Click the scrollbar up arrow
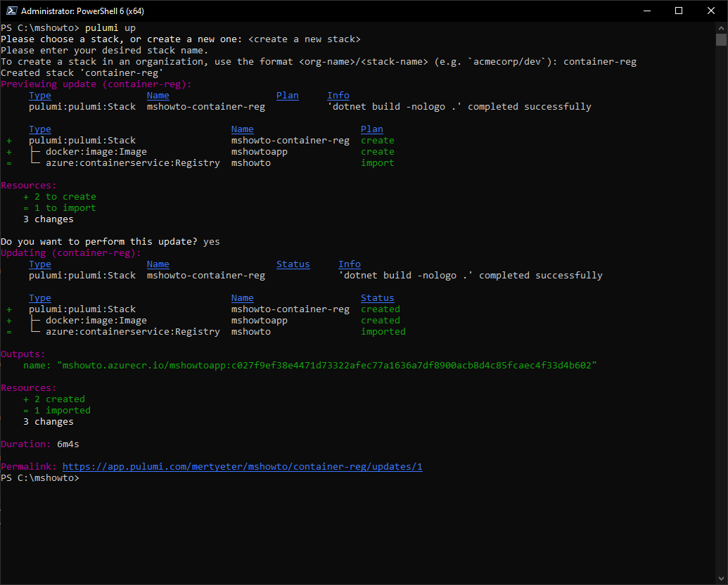 [721, 27]
